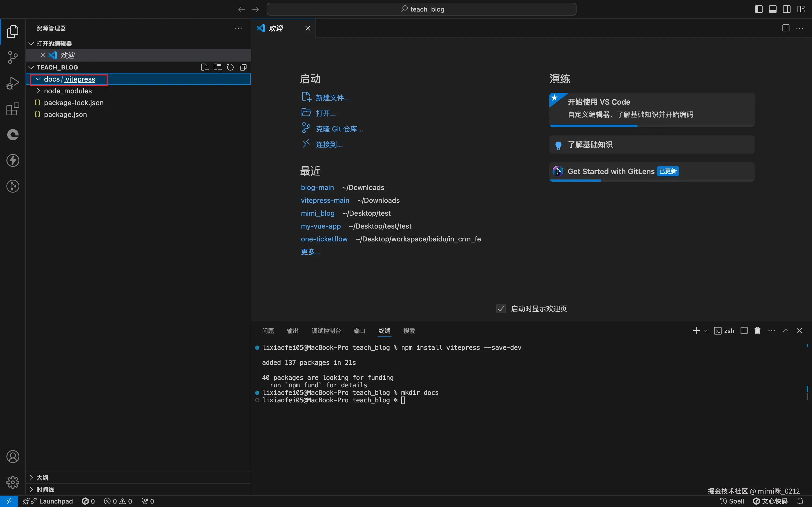
Task: Toggle the primary side bar layout button
Action: [x=759, y=9]
